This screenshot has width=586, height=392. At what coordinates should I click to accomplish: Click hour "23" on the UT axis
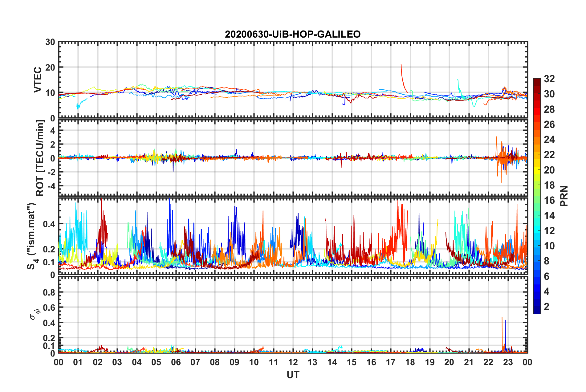point(508,362)
